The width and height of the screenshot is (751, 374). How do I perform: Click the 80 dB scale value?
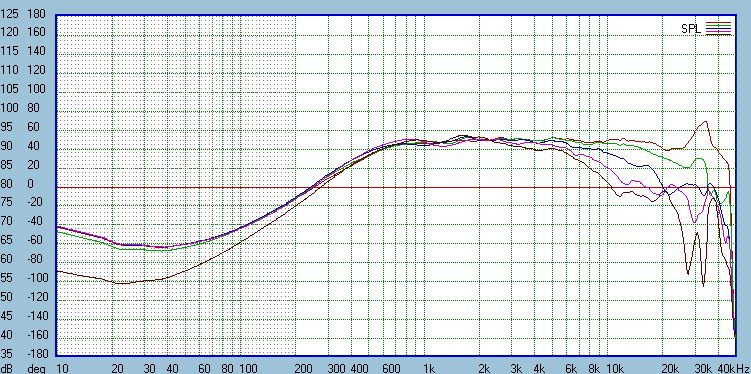(7, 184)
